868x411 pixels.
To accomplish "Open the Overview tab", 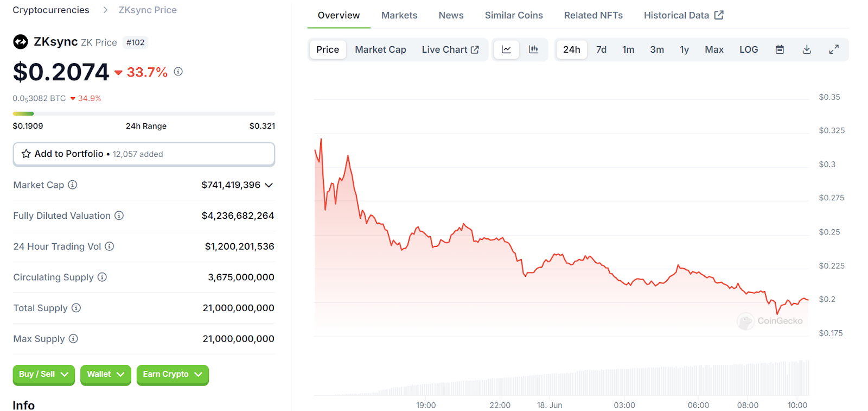I will [x=339, y=15].
